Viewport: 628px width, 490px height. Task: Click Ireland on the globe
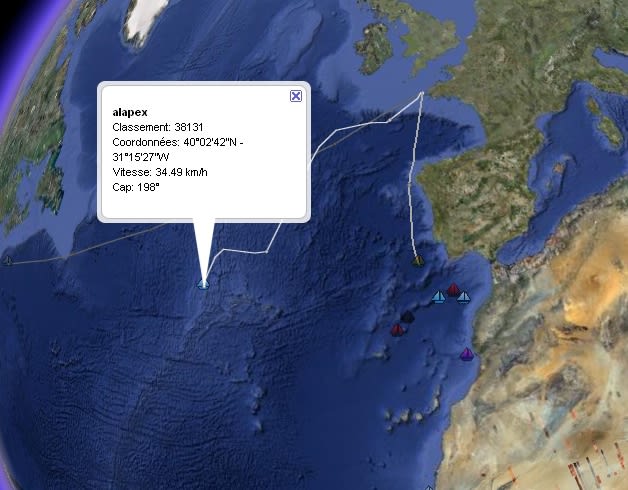(374, 48)
